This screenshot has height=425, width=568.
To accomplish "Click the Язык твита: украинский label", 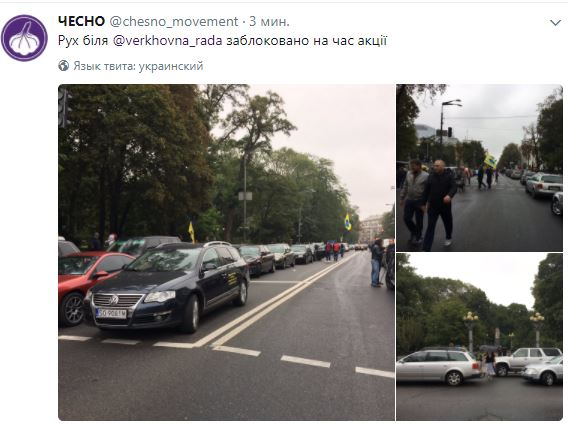I will coord(138,66).
